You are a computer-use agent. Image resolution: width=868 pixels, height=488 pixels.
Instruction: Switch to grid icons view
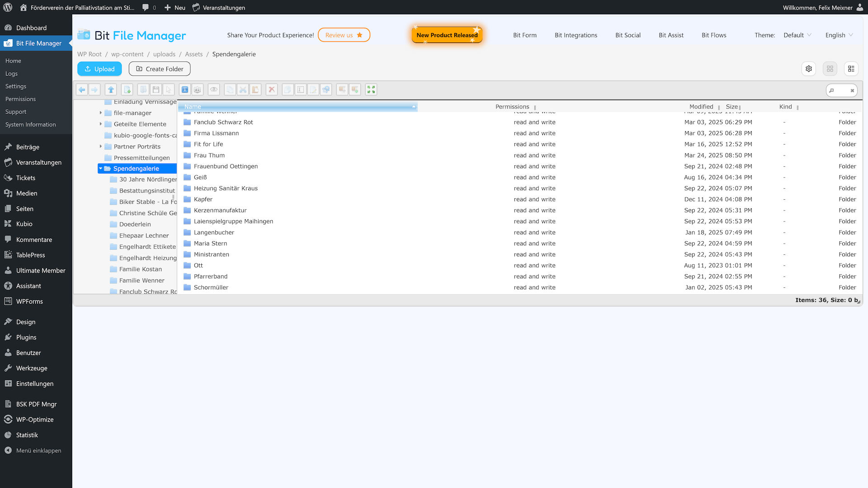click(830, 69)
